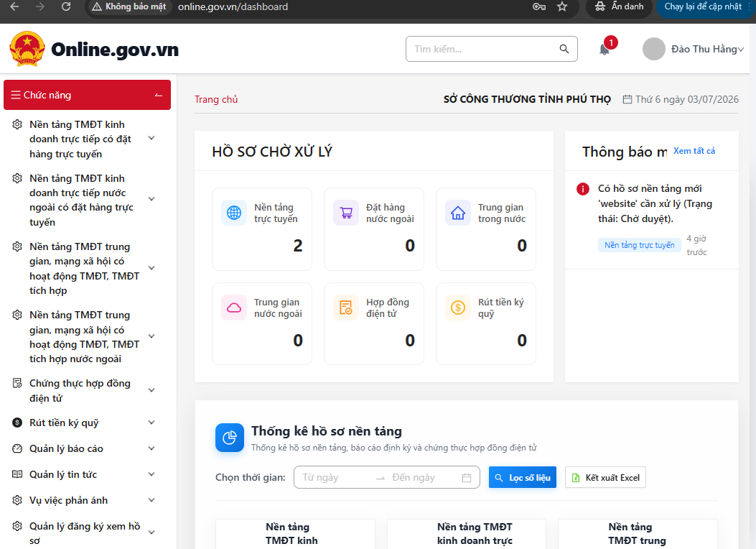Screen dimensions: 756x549
Task: Click the user avatar circle
Action: 654,49
